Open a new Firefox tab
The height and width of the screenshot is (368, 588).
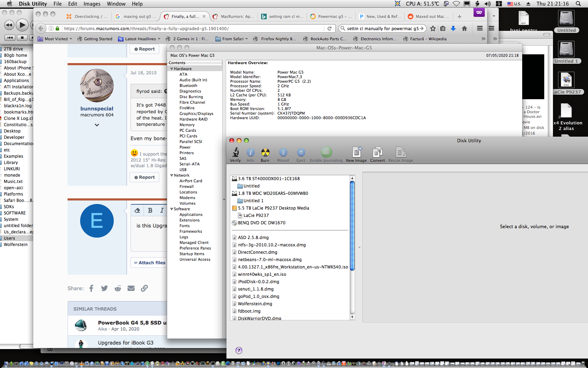[460, 16]
